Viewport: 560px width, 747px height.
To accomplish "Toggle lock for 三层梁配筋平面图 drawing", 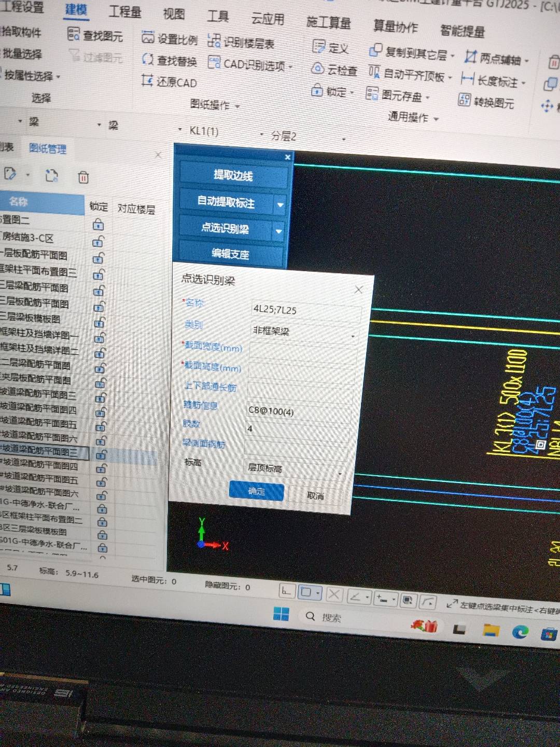I will (99, 290).
